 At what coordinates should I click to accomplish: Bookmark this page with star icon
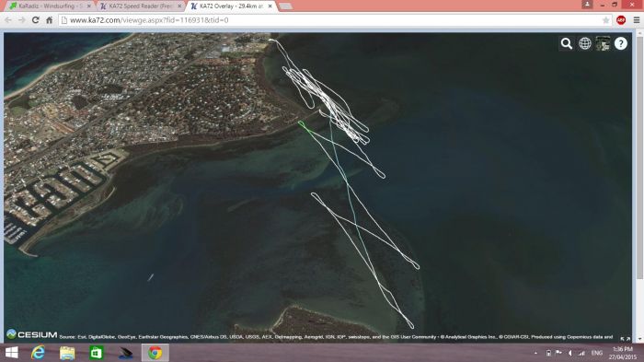[x=605, y=20]
